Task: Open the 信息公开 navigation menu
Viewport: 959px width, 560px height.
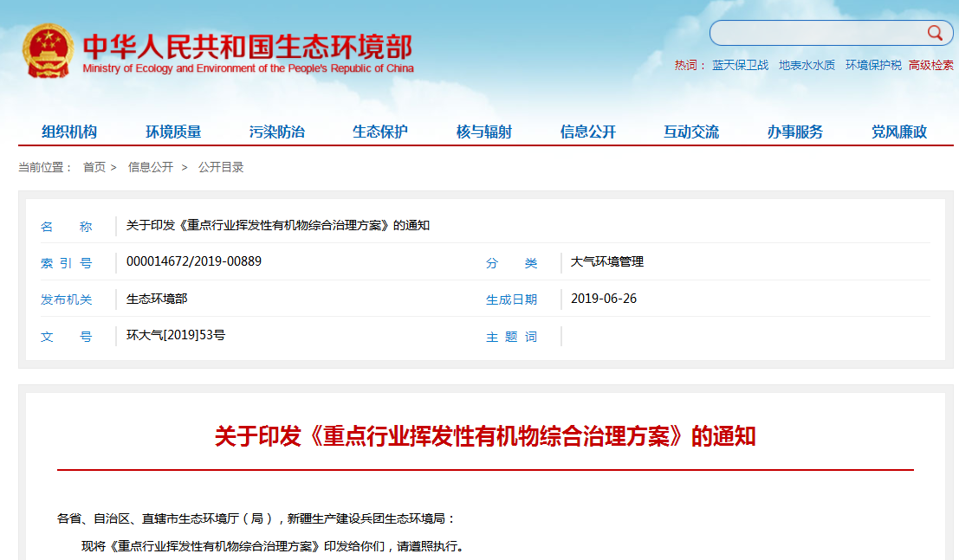Action: 587,132
